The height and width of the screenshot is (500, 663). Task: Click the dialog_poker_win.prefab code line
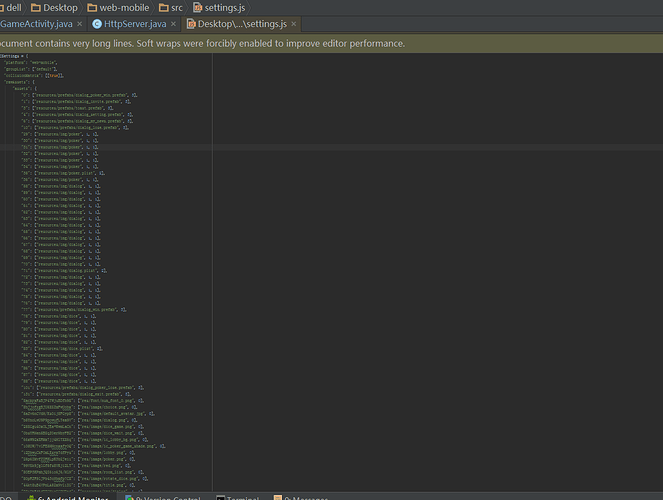(x=79, y=95)
